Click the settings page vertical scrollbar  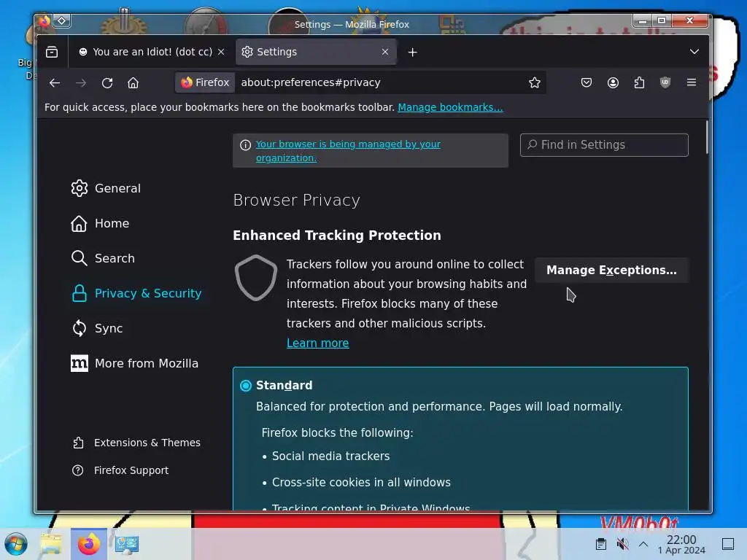[x=707, y=138]
